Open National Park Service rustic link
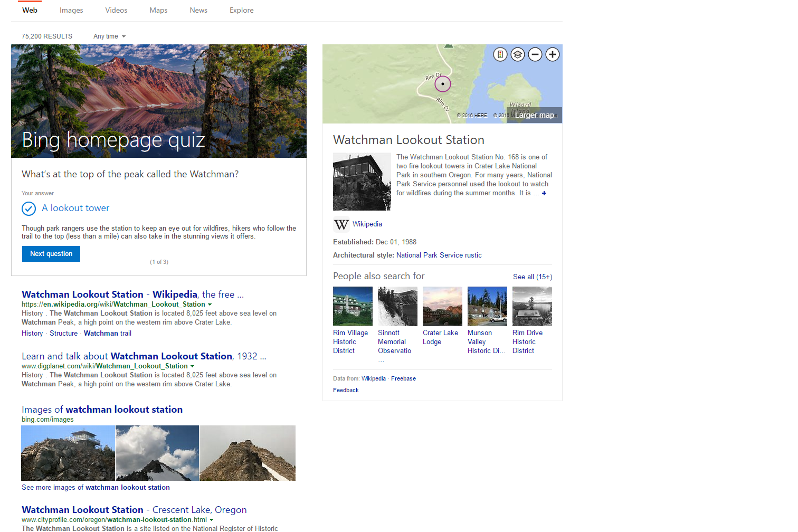This screenshot has width=798, height=532. pyautogui.click(x=439, y=255)
